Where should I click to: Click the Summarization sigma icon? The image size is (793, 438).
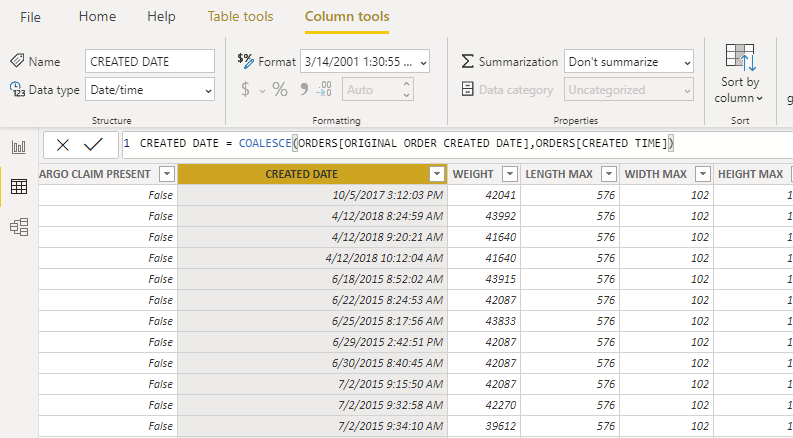click(468, 61)
